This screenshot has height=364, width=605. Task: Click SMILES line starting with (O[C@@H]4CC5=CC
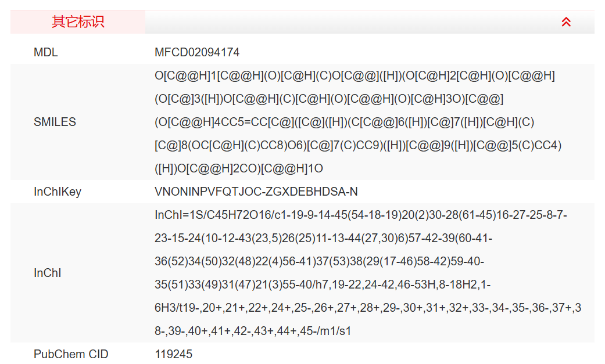point(344,122)
